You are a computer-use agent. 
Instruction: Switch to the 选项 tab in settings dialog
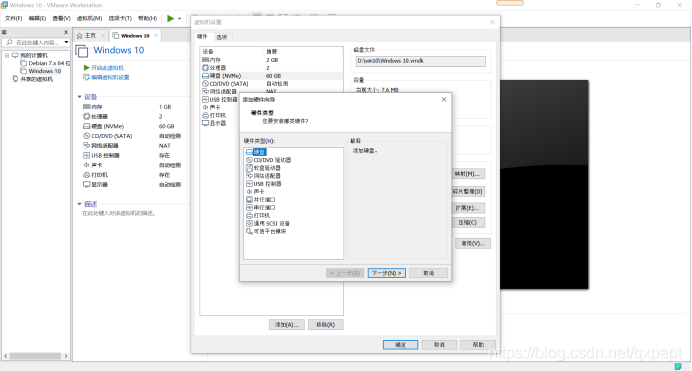coord(222,37)
